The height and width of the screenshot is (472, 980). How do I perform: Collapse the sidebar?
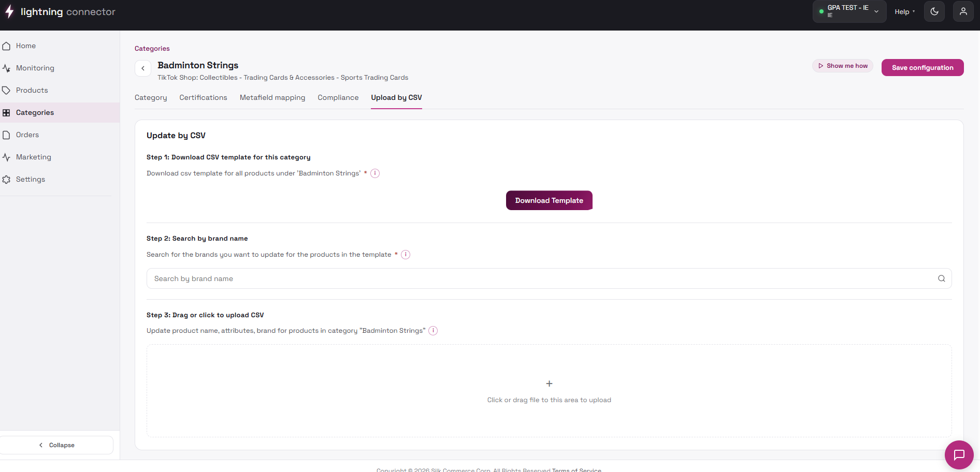click(56, 445)
